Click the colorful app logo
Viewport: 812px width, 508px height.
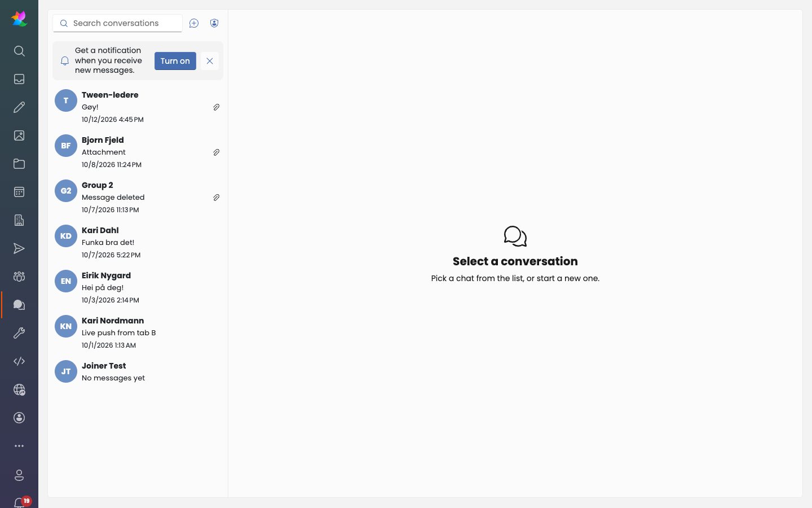(x=19, y=19)
